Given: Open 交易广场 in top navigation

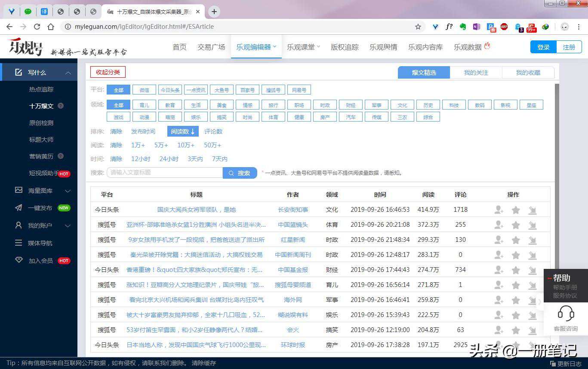Looking at the screenshot, I should coord(211,47).
